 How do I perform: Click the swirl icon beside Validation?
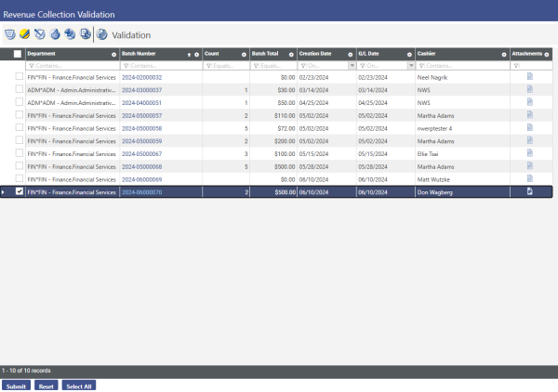coord(101,34)
